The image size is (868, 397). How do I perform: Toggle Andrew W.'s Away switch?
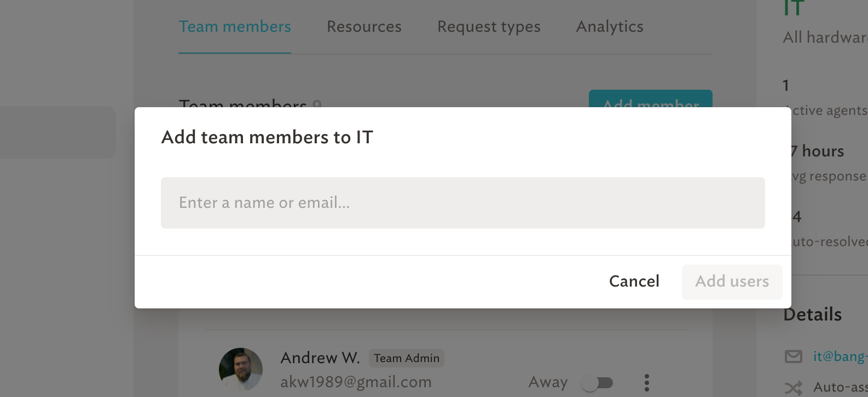tap(598, 382)
